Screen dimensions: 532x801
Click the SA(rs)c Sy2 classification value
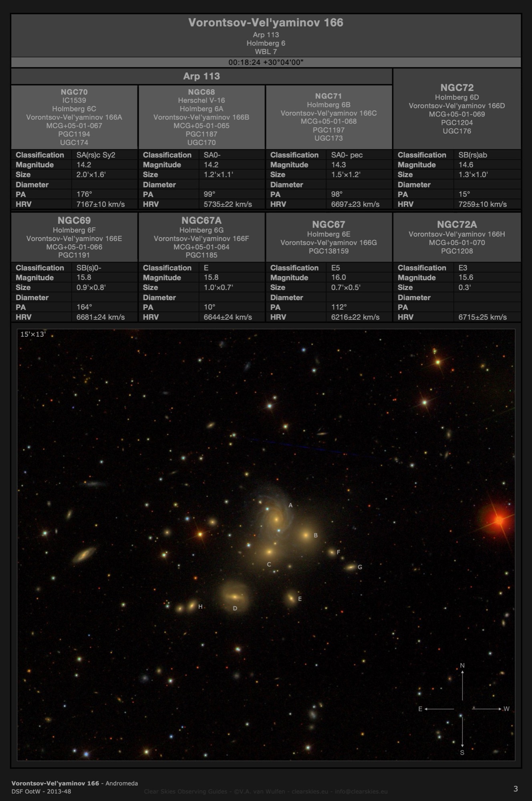click(96, 155)
